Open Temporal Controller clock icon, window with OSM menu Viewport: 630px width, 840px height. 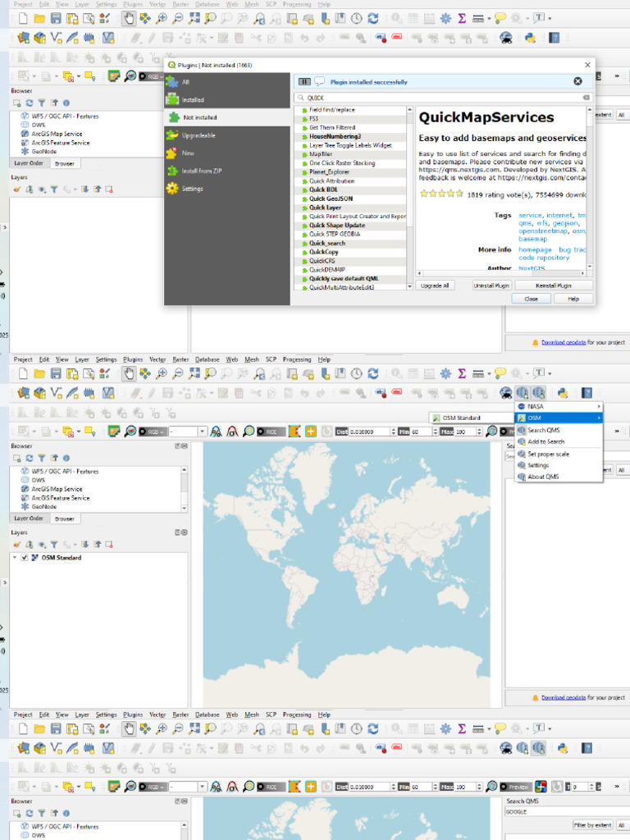click(x=356, y=373)
